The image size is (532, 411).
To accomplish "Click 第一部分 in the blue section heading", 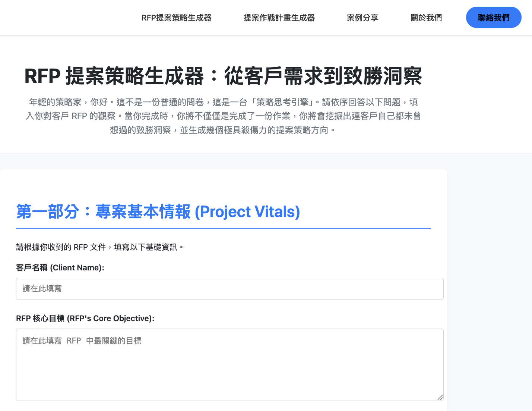I will [x=48, y=211].
